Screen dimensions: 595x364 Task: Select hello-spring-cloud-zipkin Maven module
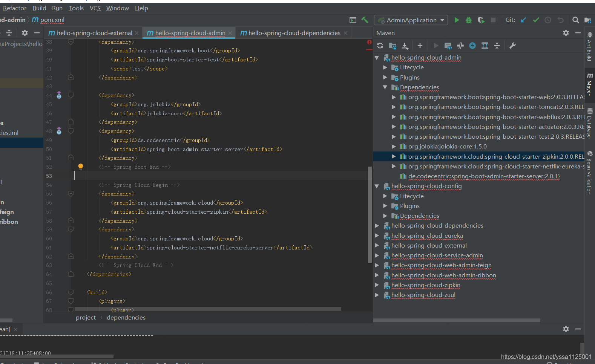point(426,285)
